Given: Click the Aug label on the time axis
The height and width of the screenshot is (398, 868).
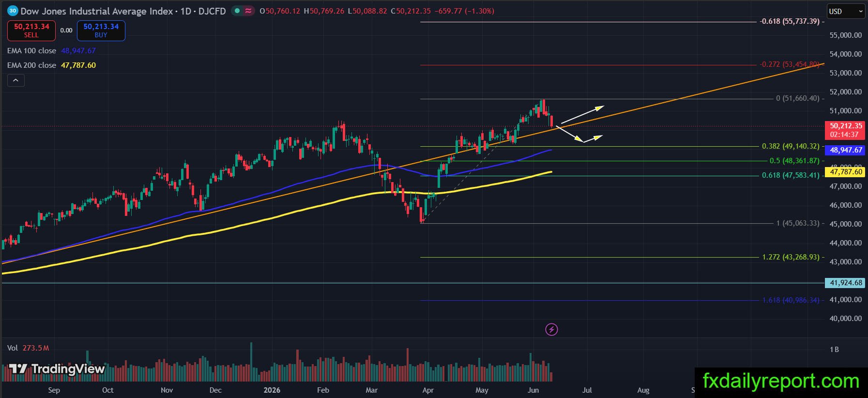Looking at the screenshot, I should coord(643,390).
